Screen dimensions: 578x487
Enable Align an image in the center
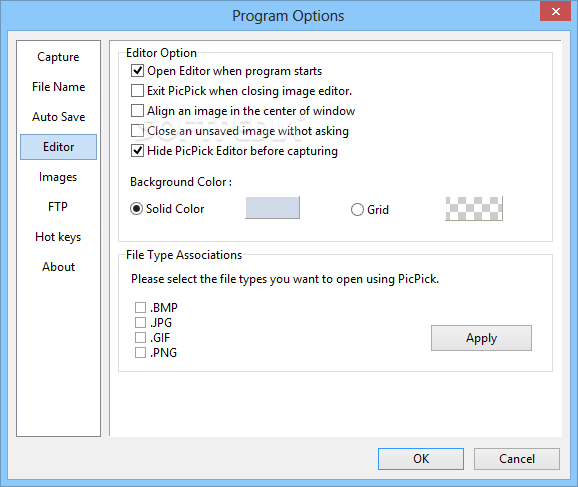(x=137, y=110)
